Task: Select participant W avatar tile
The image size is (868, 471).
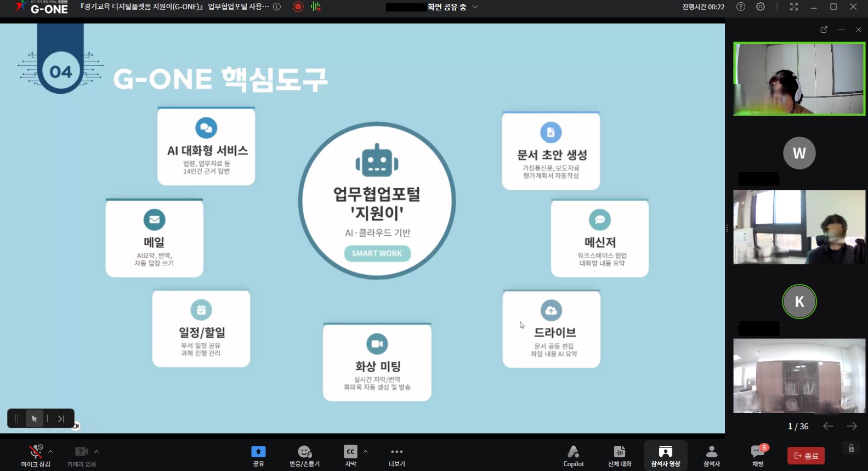Action: point(799,153)
